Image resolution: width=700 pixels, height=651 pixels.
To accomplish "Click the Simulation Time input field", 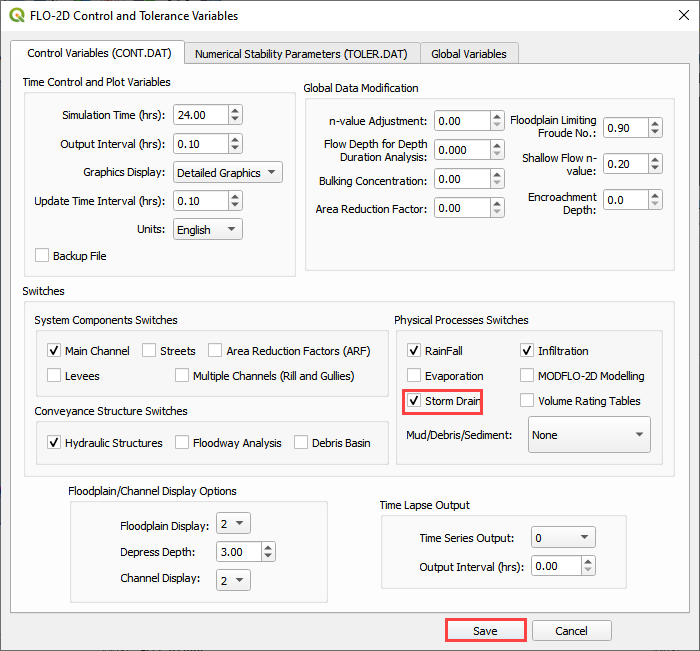I will pos(200,115).
